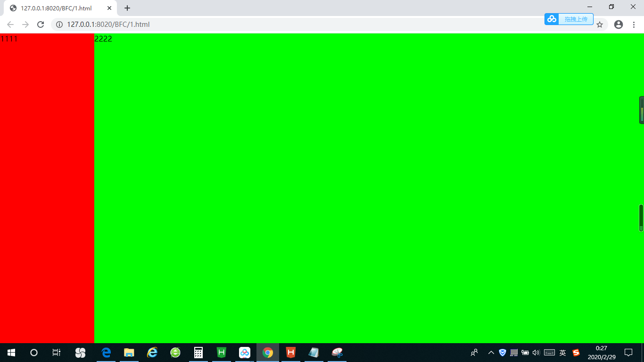View site information icon in address bar
The width and height of the screenshot is (644, 362).
tap(59, 25)
